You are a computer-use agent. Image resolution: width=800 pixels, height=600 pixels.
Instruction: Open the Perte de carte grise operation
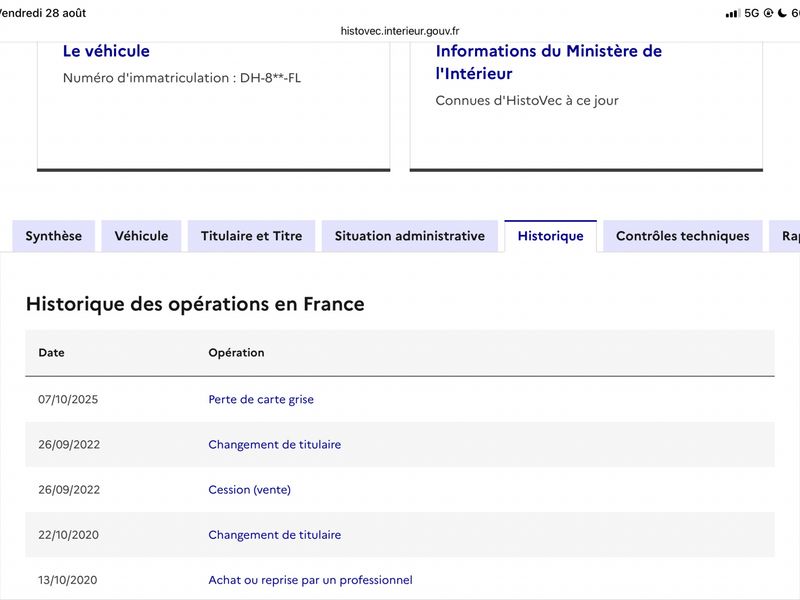261,399
